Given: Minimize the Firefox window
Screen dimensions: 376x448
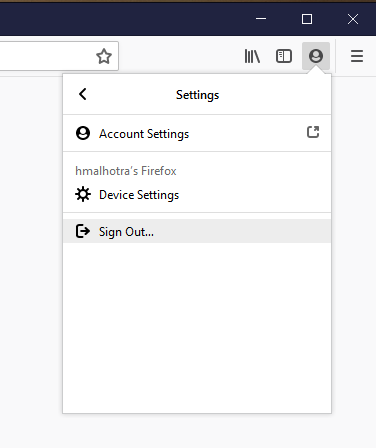Looking at the screenshot, I should 261,19.
